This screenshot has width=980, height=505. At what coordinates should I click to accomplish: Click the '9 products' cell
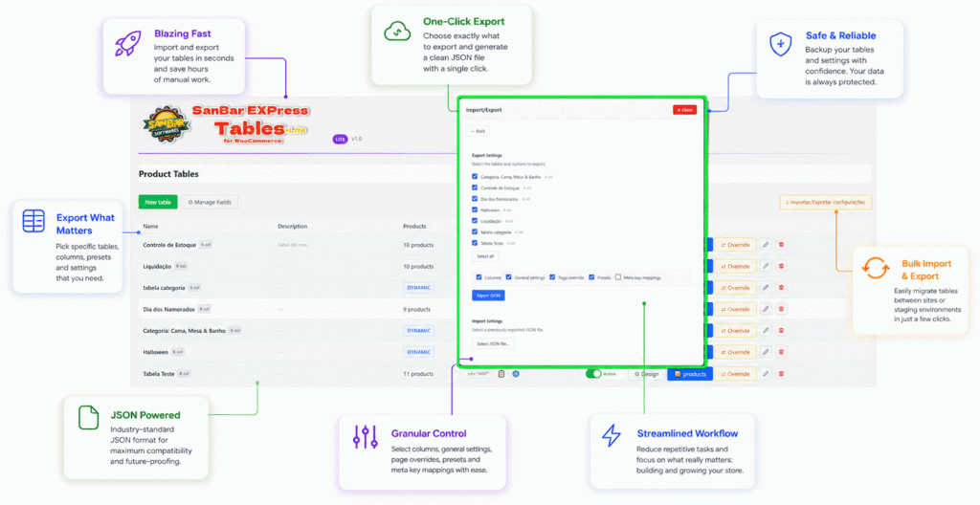[x=416, y=309]
